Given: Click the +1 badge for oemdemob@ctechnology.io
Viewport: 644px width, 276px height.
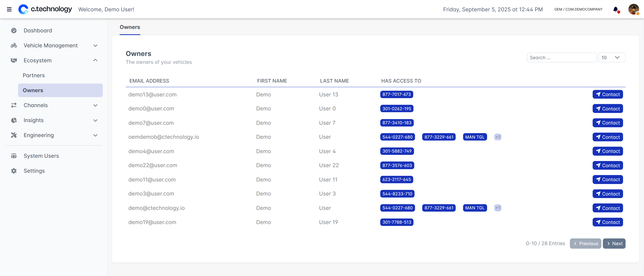Looking at the screenshot, I should coord(498,137).
